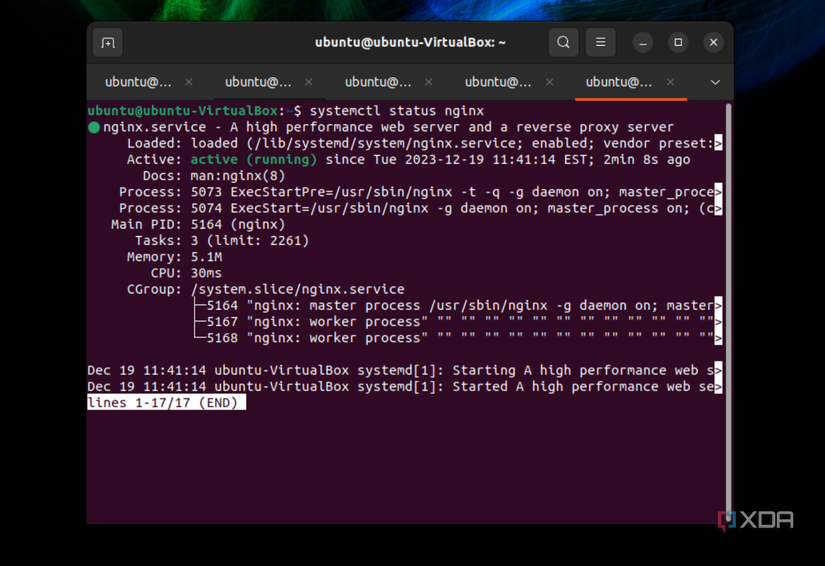Image resolution: width=825 pixels, height=566 pixels.
Task: Close the terminal window
Action: [x=713, y=42]
